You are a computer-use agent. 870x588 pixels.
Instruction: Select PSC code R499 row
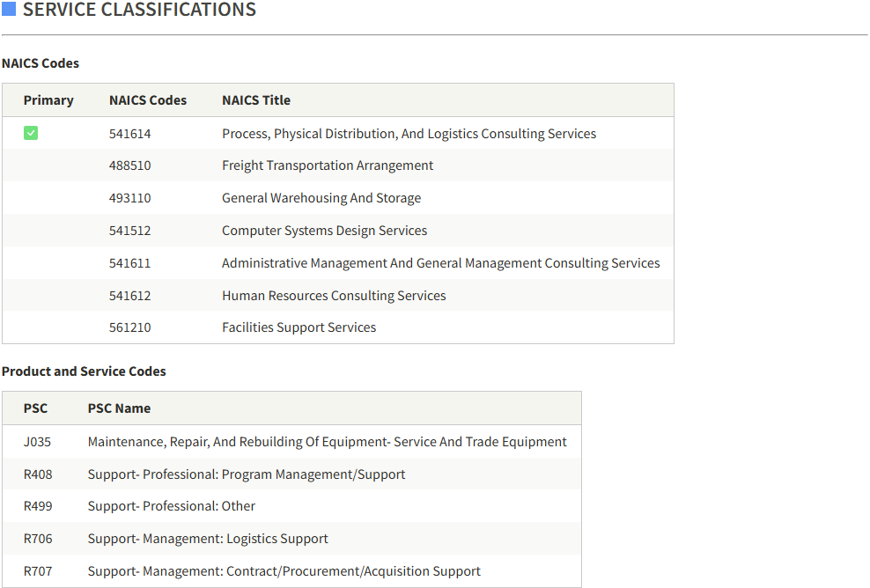(291, 506)
